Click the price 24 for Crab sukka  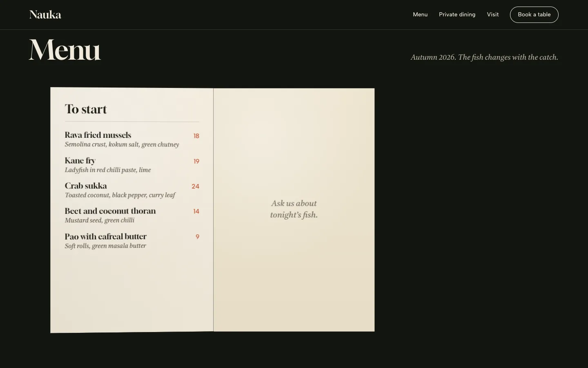pyautogui.click(x=196, y=186)
